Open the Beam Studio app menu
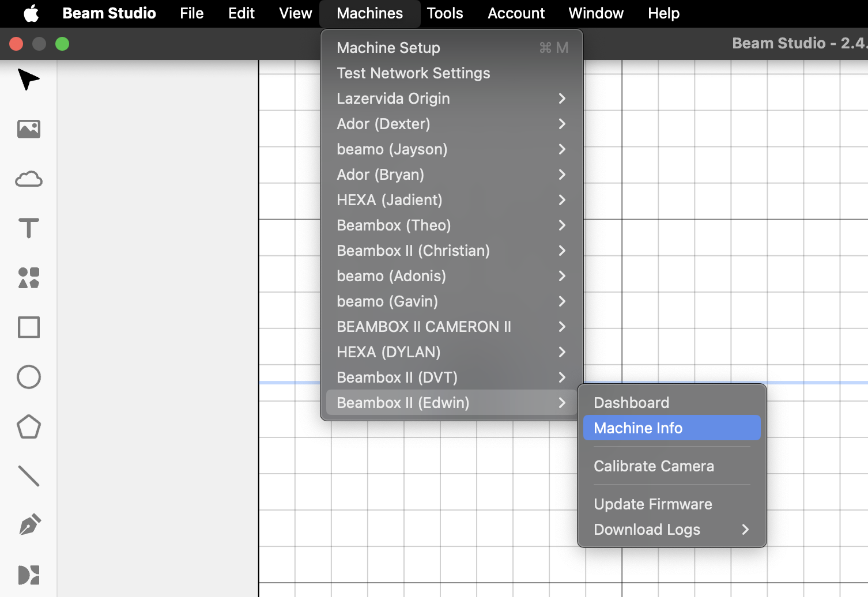This screenshot has width=868, height=597. pyautogui.click(x=109, y=13)
